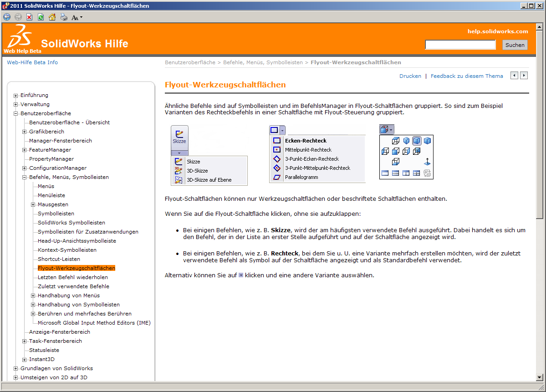
Task: Click the Ecken-Rechteck flyout menu illustration
Action: [x=317, y=154]
